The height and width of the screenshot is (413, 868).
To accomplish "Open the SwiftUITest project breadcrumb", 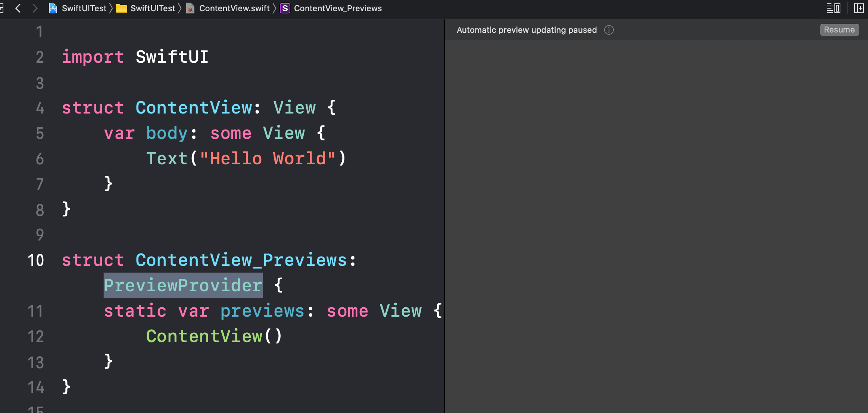I will (84, 8).
